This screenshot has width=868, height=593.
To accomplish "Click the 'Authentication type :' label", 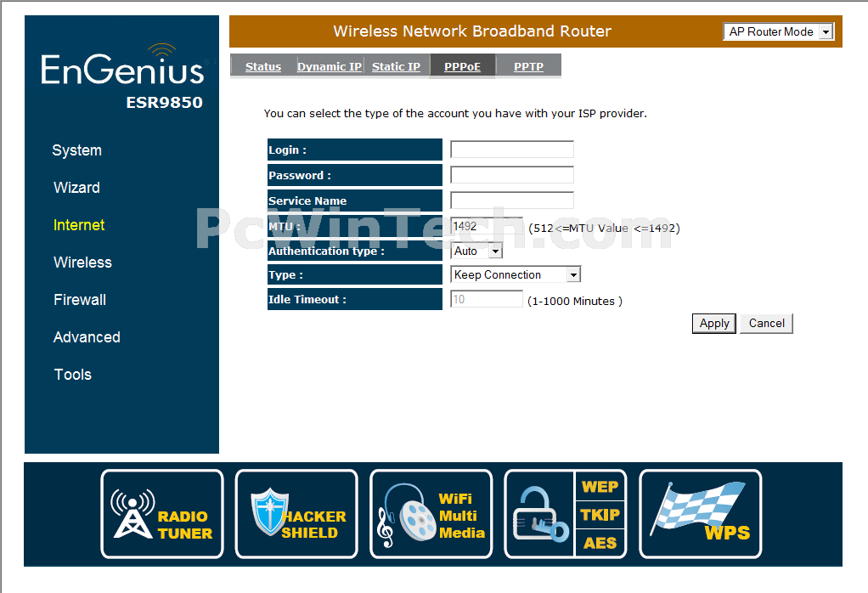I will point(326,251).
